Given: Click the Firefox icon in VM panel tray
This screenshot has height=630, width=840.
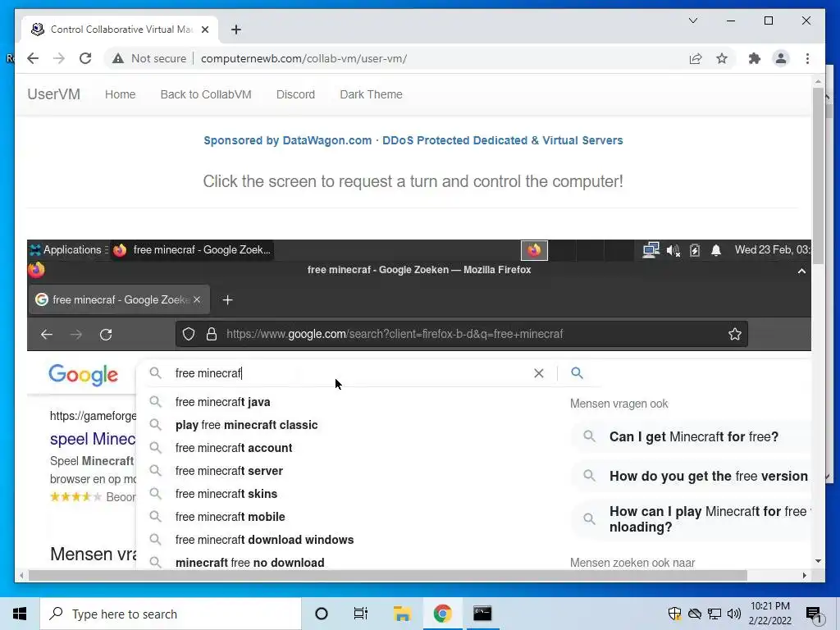Looking at the screenshot, I should point(534,250).
